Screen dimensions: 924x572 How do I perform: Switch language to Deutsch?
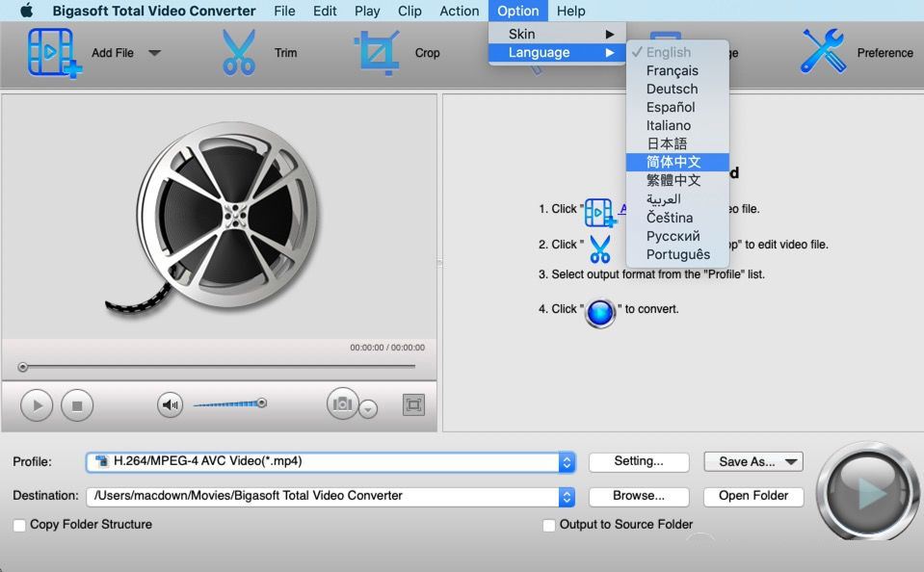point(677,89)
